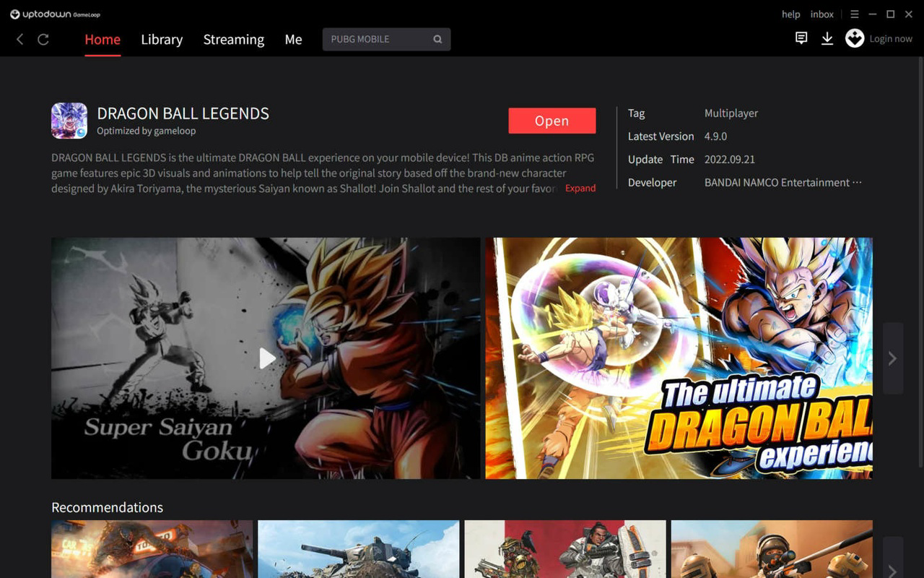The width and height of the screenshot is (924, 578).
Task: Click the 2022.09.21 update date
Action: [730, 160]
